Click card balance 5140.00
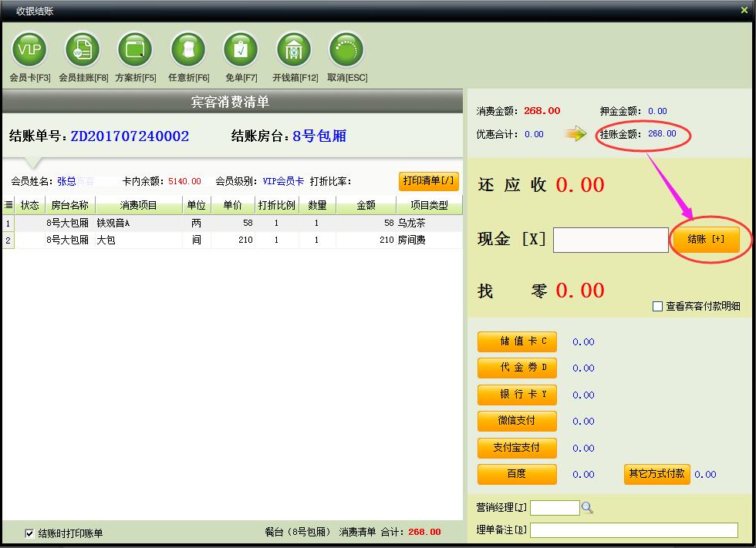This screenshot has width=756, height=548. click(184, 182)
